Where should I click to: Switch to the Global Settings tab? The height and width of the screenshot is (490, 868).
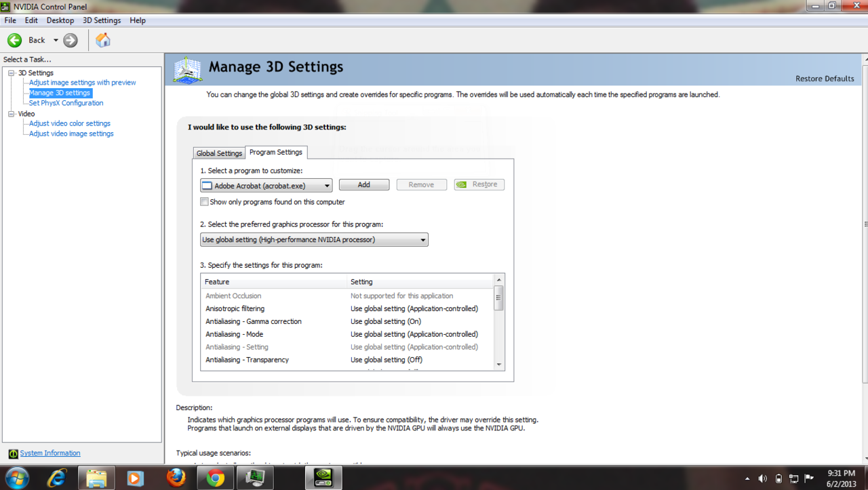219,153
